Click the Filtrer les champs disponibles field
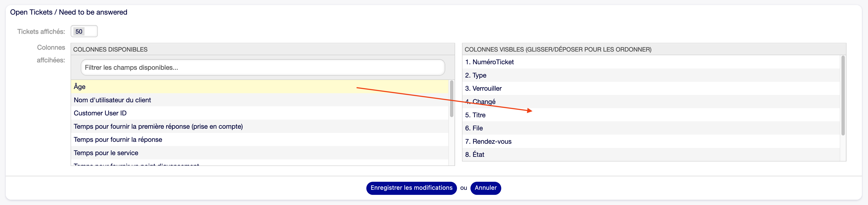 (x=262, y=68)
